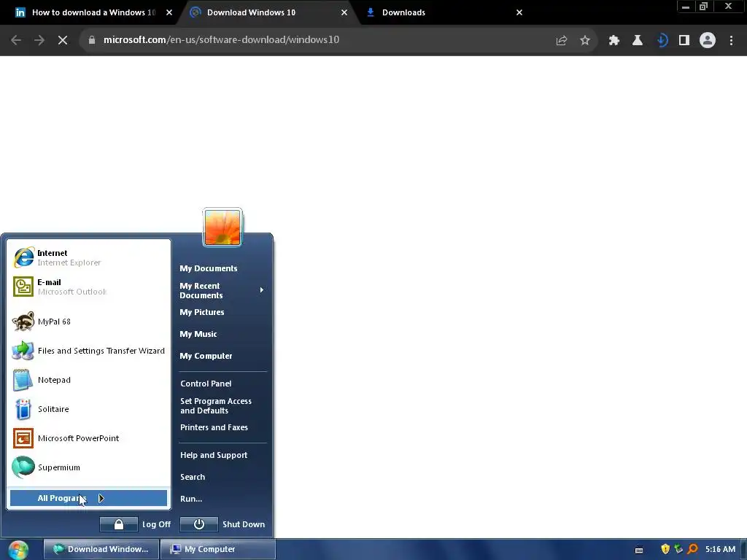Go forward with the browser arrow
The width and height of the screenshot is (747, 560).
(x=39, y=40)
